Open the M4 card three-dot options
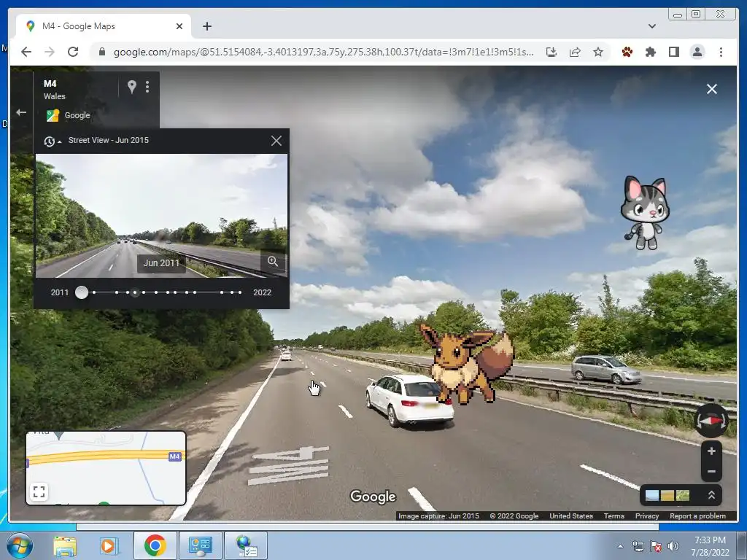Screen dimensions: 747x560 click(x=147, y=87)
